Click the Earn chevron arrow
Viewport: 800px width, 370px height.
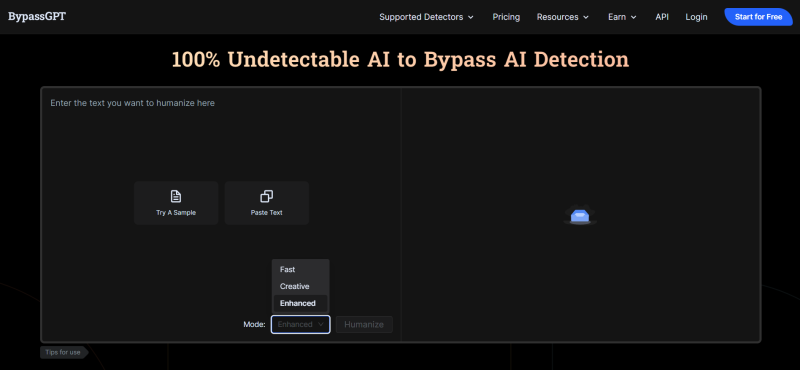coord(634,17)
